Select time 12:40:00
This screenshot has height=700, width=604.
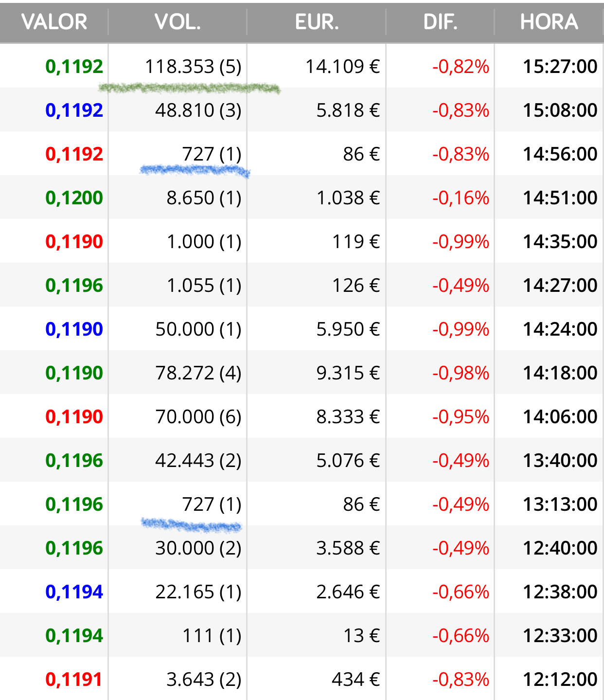click(x=560, y=548)
